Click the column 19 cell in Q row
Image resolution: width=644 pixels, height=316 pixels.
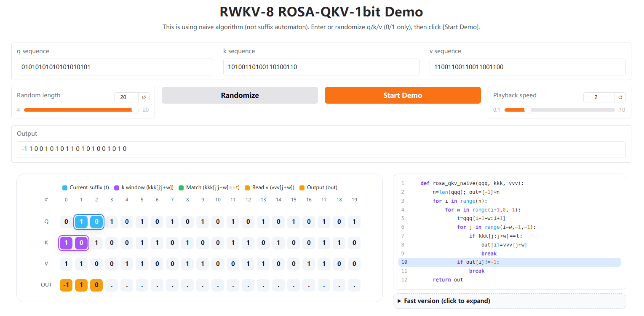click(354, 222)
